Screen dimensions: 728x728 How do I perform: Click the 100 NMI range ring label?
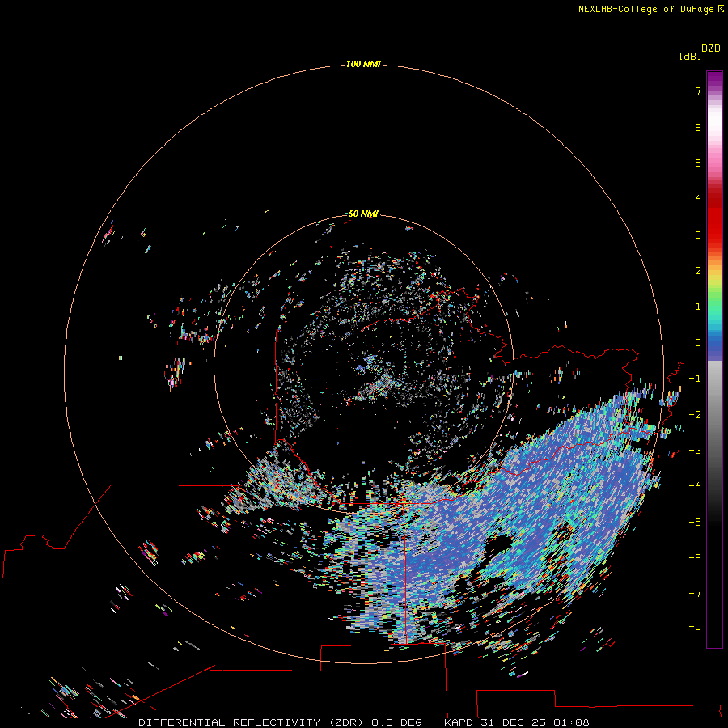pos(363,64)
